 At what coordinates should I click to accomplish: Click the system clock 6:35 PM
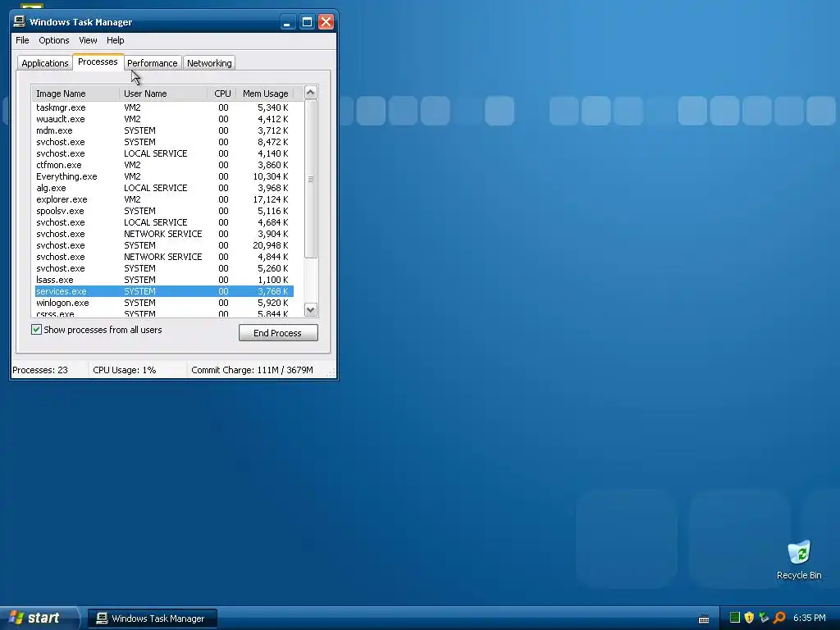click(x=810, y=619)
